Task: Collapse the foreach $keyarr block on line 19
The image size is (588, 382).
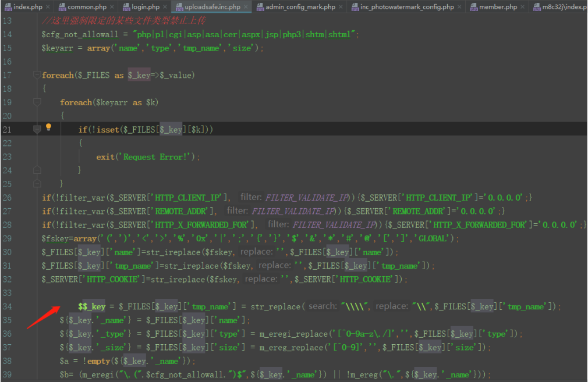Action: [x=37, y=102]
